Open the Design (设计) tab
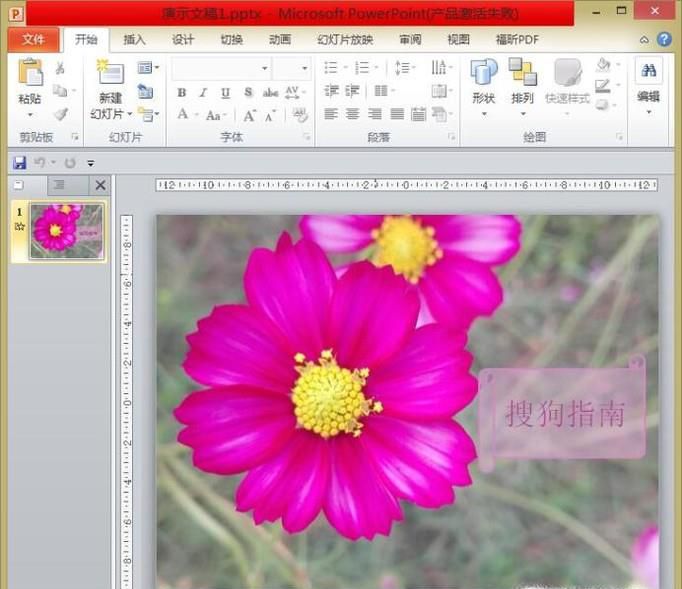The height and width of the screenshot is (589, 682). (183, 40)
